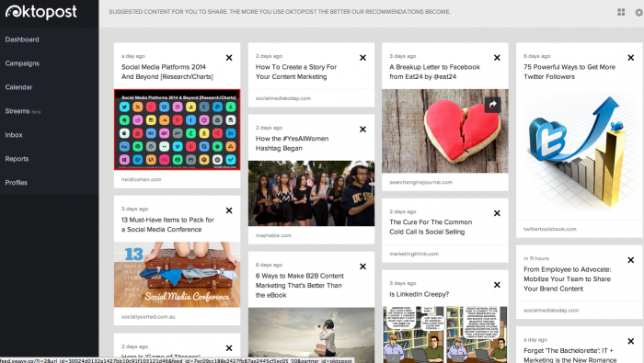Open Social Media Platforms 2014 article title
Image resolution: width=644 pixels, height=363 pixels.
pos(167,72)
